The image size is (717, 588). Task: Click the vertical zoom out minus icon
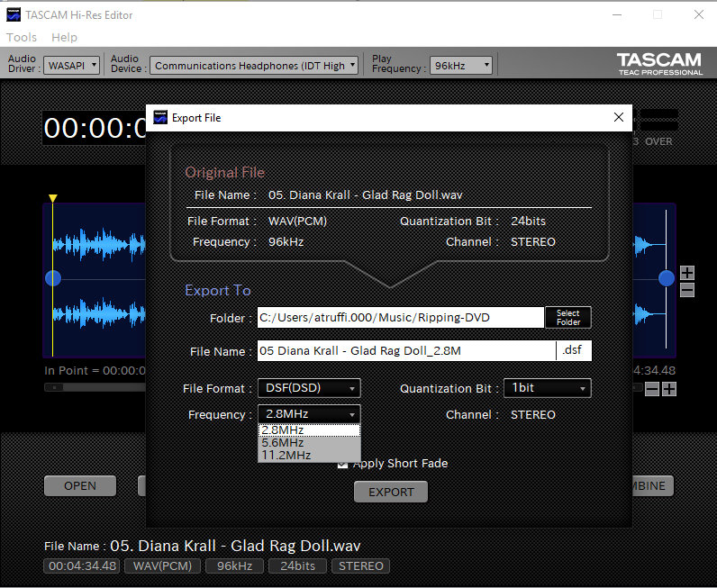tap(686, 290)
